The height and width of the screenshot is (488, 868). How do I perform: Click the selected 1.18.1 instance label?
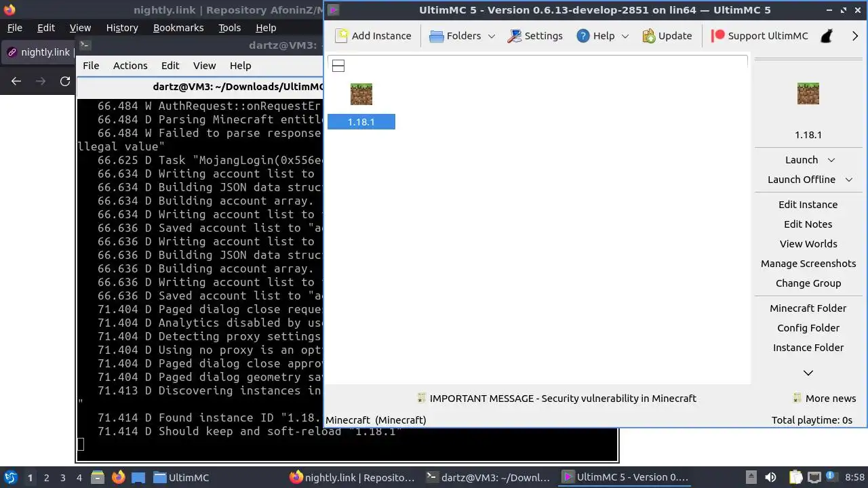coord(361,122)
